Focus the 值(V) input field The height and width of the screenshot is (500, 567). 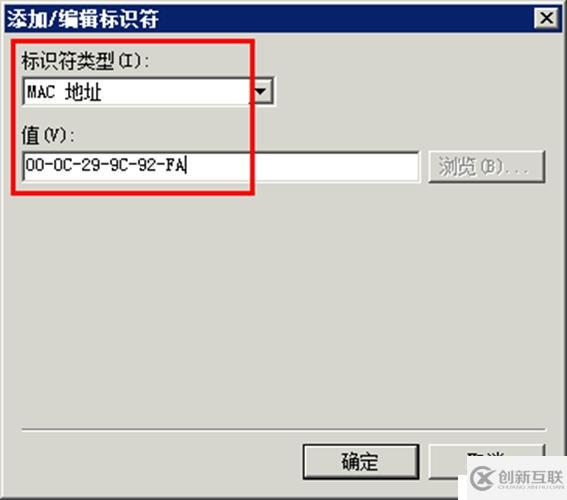tap(221, 167)
